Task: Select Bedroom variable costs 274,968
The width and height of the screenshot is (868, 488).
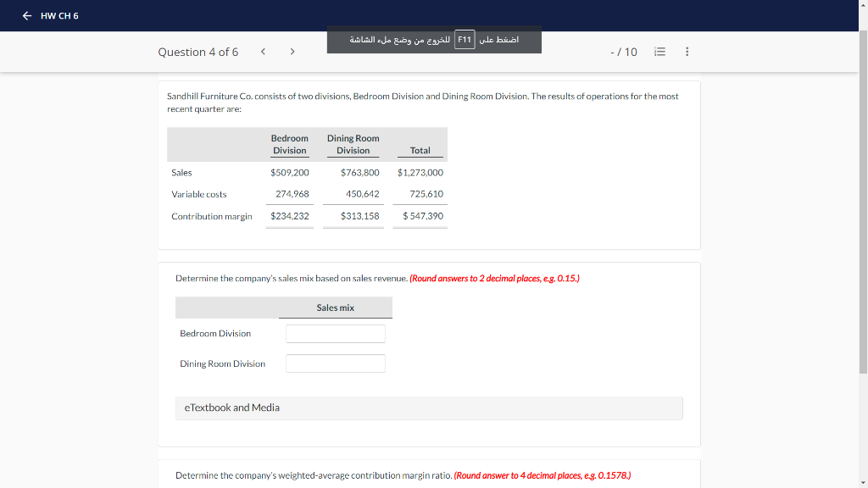Action: coord(292,194)
